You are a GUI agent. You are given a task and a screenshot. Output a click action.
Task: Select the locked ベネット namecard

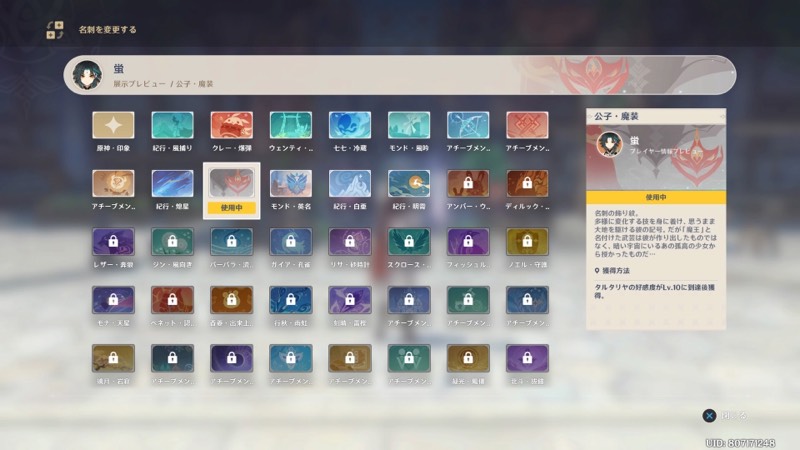pos(172,299)
